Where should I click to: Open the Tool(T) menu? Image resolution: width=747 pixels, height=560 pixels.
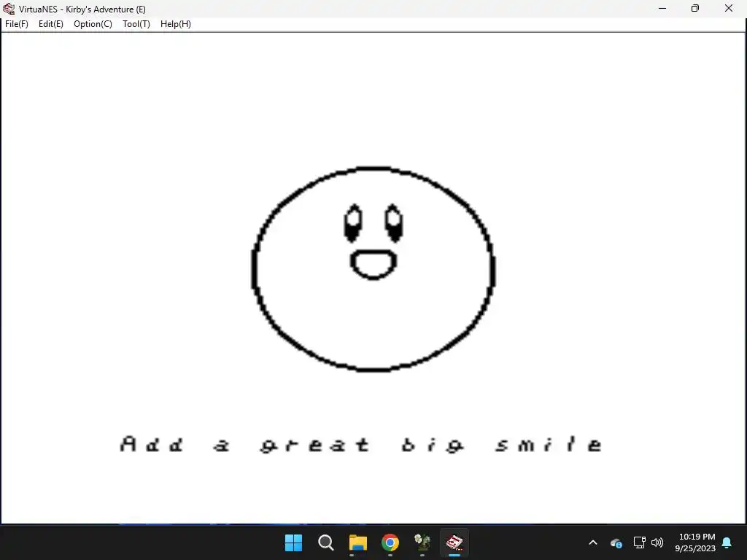(x=136, y=24)
